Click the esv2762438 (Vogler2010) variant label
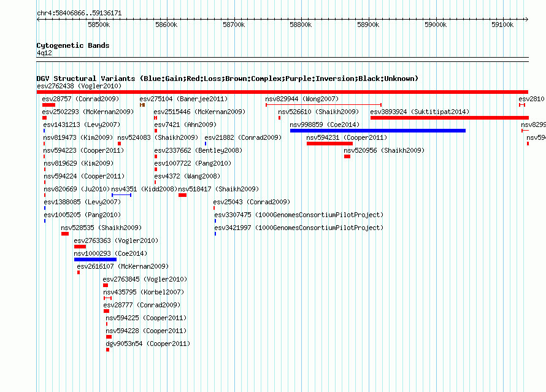This screenshot has width=546, height=392. (x=79, y=86)
